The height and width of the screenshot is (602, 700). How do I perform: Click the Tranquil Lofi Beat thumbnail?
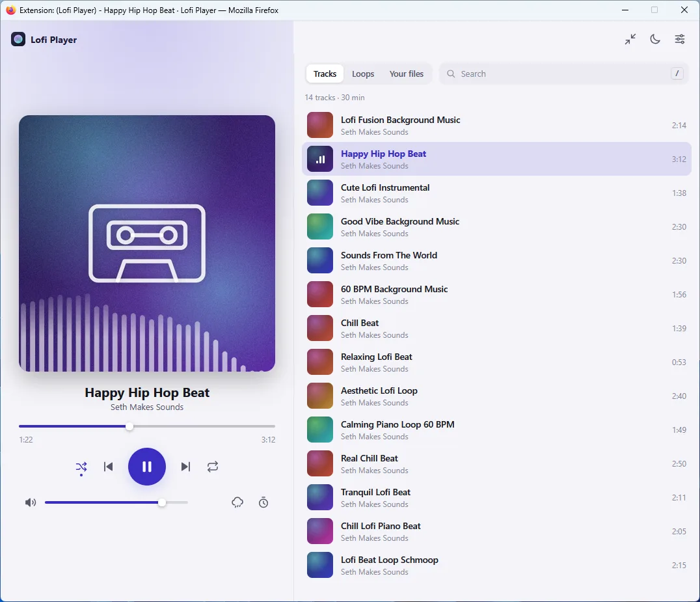tap(320, 497)
